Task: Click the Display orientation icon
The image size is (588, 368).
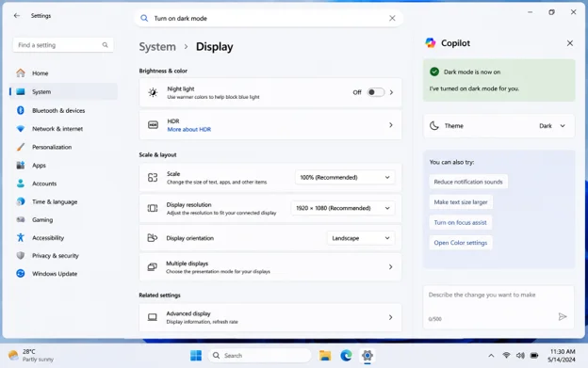Action: coord(153,238)
